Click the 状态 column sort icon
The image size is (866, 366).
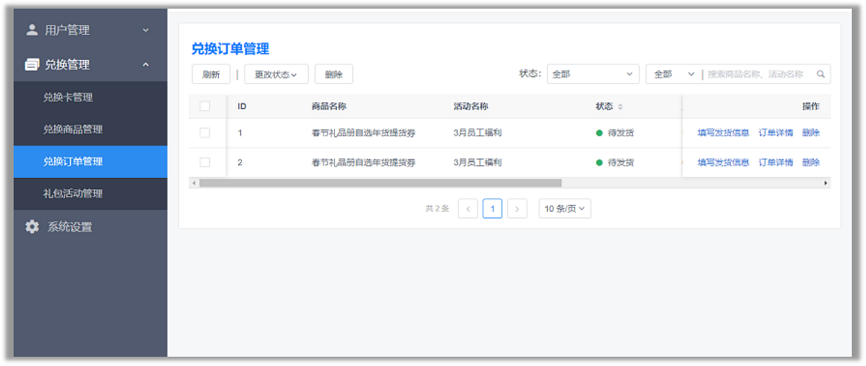620,107
